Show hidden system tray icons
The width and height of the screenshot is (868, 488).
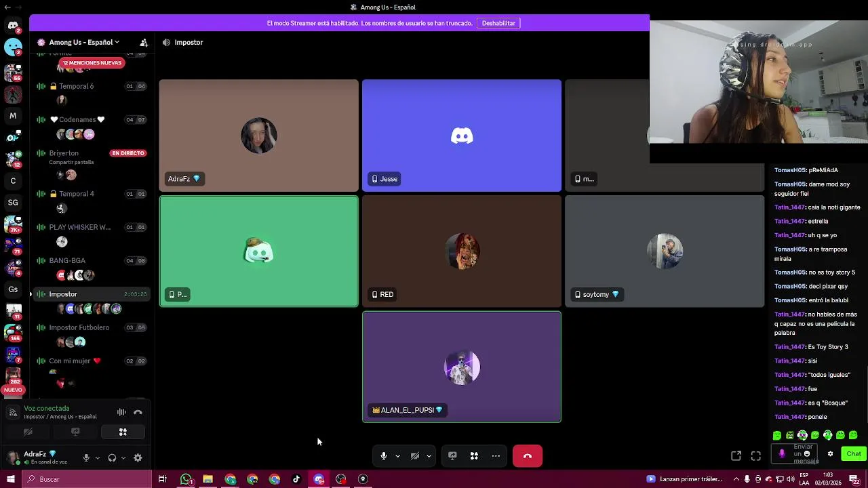pos(736,479)
